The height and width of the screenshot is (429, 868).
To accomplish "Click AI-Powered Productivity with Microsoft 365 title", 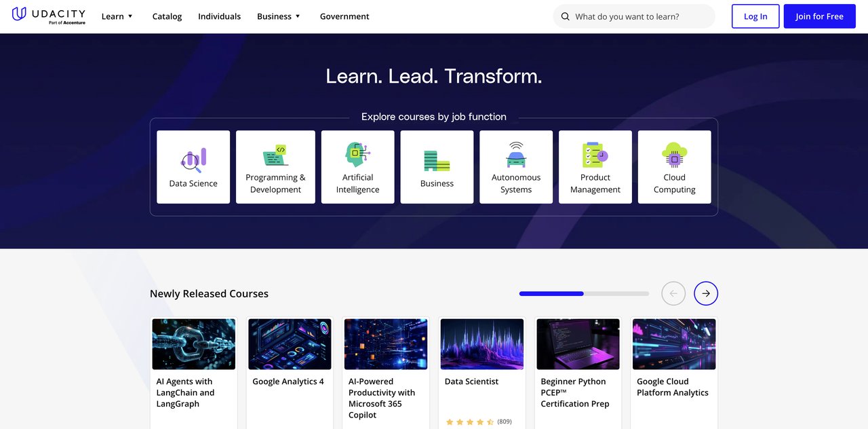I will [382, 398].
